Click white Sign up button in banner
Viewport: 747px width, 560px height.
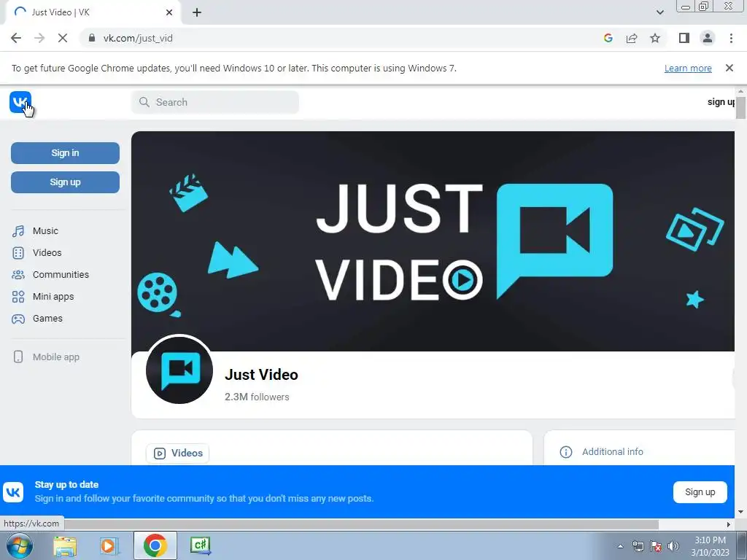(700, 492)
